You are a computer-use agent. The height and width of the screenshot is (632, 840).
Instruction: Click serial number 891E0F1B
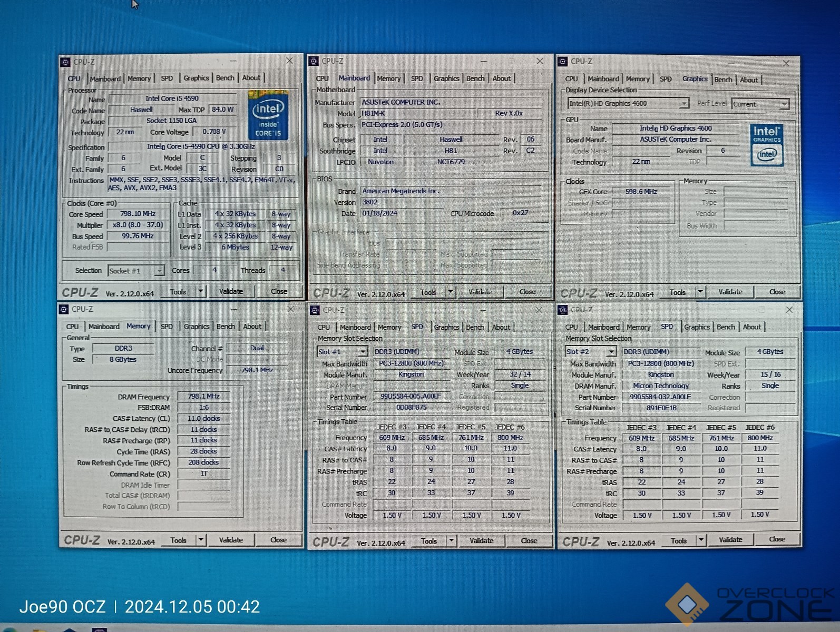661,408
